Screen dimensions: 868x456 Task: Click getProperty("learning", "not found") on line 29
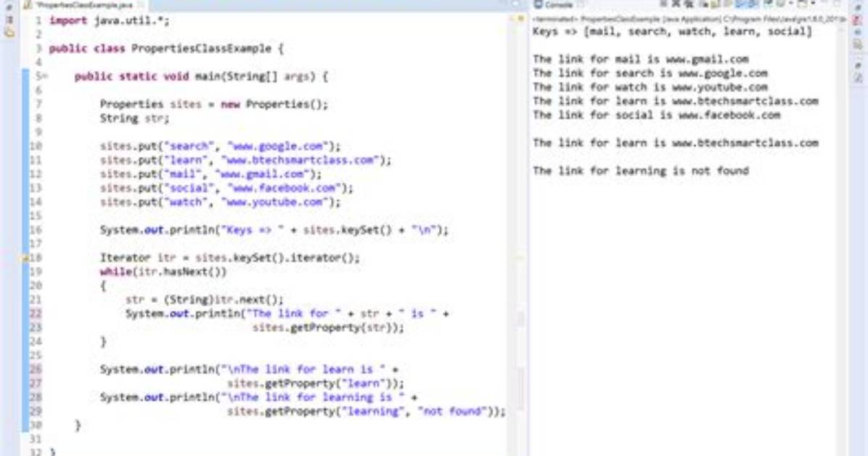pyautogui.click(x=366, y=411)
